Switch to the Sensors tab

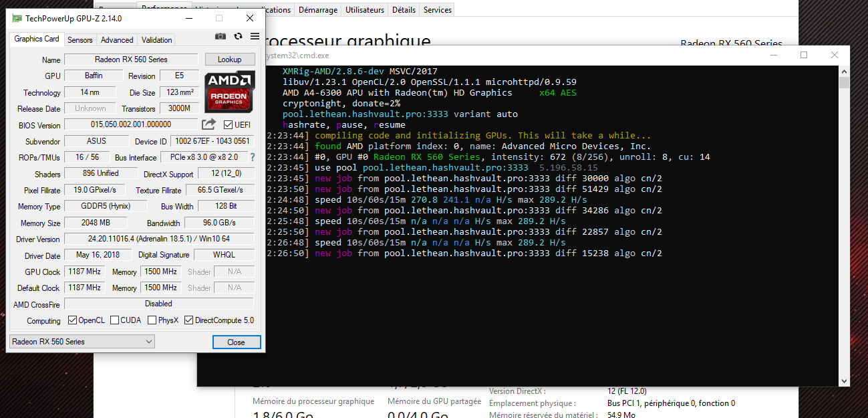pos(80,39)
